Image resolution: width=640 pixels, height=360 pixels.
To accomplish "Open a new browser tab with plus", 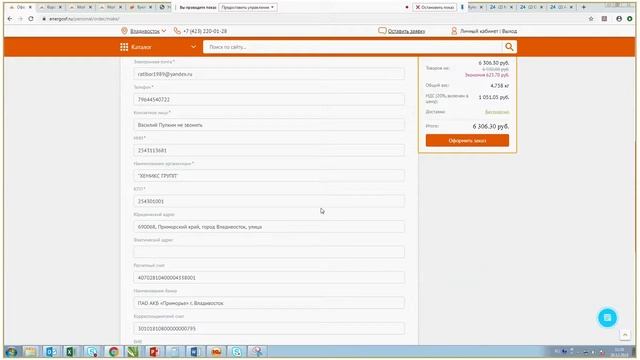I will [584, 7].
